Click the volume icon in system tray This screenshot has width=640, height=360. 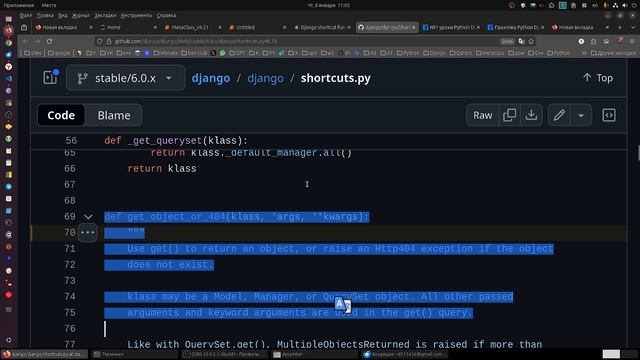624,5
